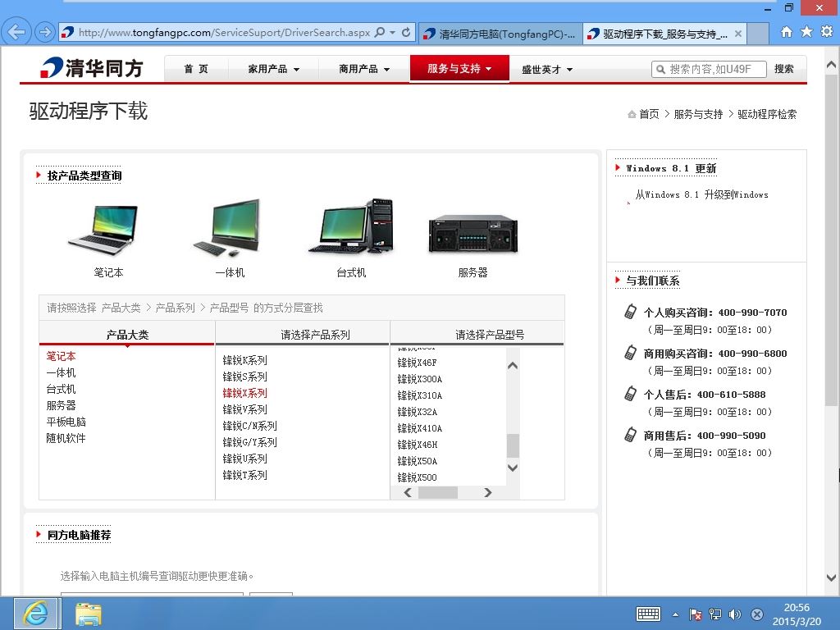Image resolution: width=840 pixels, height=630 pixels.
Task: Follow the 首页 breadcrumb link
Action: [x=649, y=114]
